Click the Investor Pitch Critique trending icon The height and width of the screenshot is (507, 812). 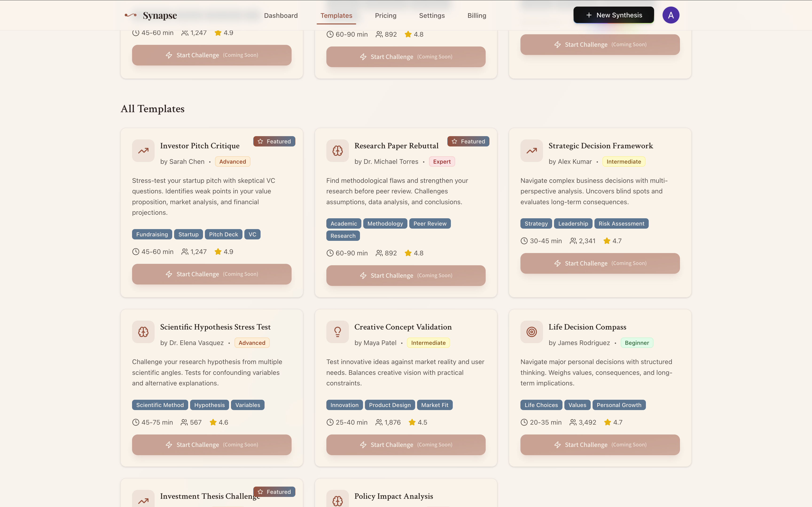click(143, 151)
